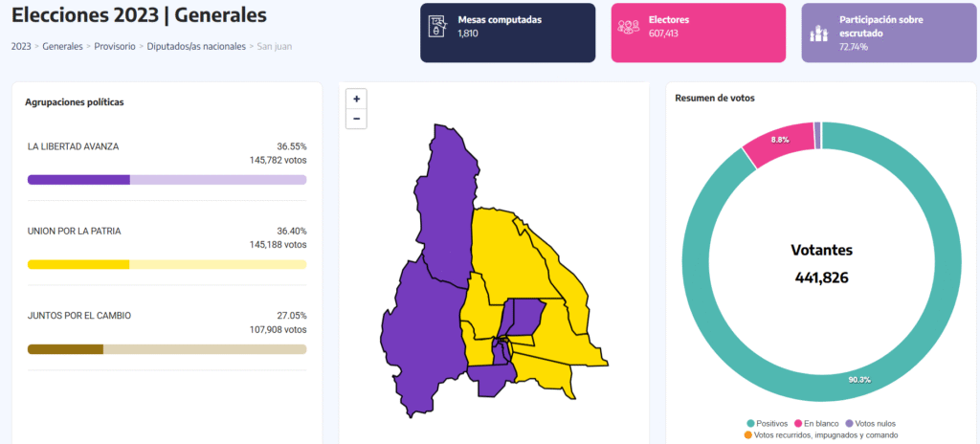Open the Generales breadcrumb link

coord(62,46)
